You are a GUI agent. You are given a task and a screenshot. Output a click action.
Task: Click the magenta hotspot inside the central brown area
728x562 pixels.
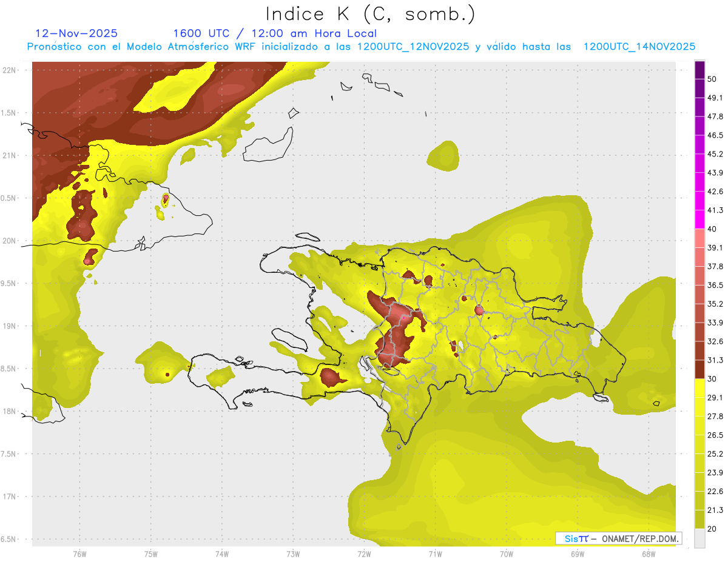click(x=403, y=316)
